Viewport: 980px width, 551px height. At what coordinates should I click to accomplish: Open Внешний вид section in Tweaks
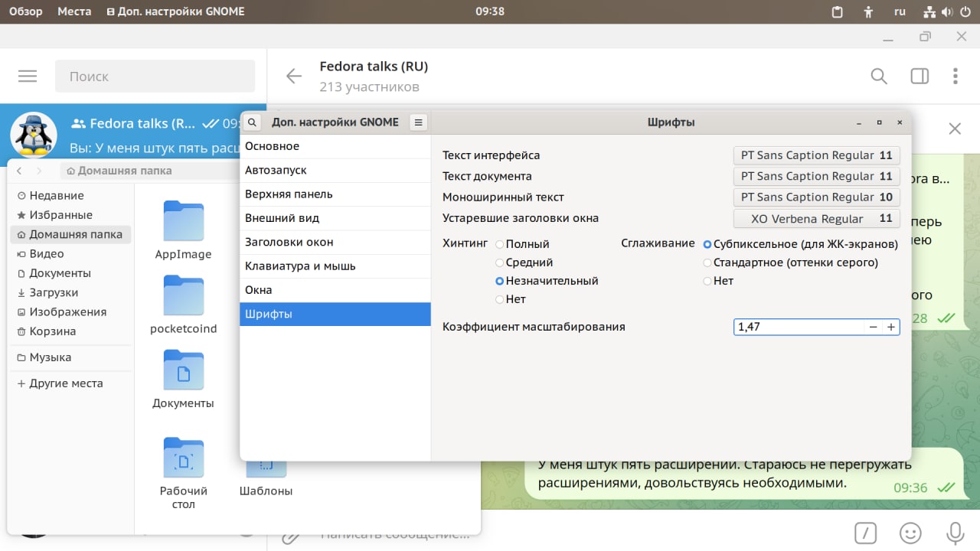335,218
